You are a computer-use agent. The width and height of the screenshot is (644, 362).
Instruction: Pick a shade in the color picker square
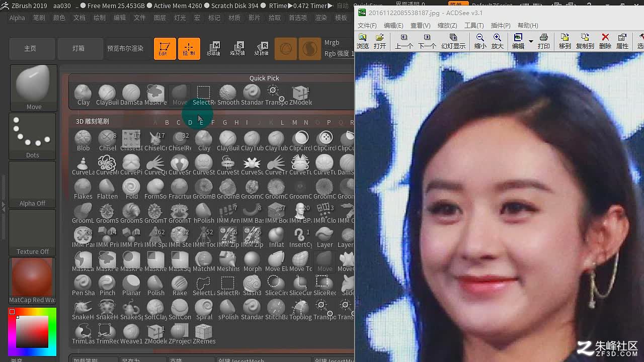32,332
